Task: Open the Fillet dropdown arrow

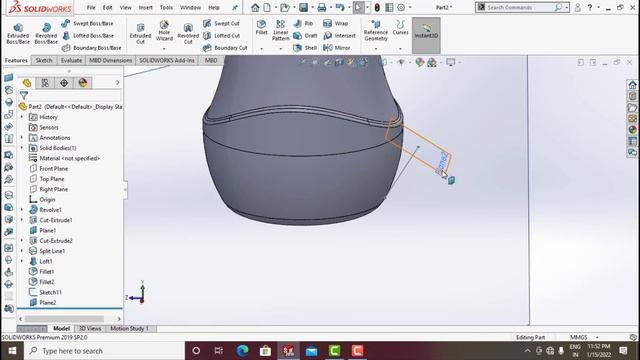Action: tap(261, 49)
